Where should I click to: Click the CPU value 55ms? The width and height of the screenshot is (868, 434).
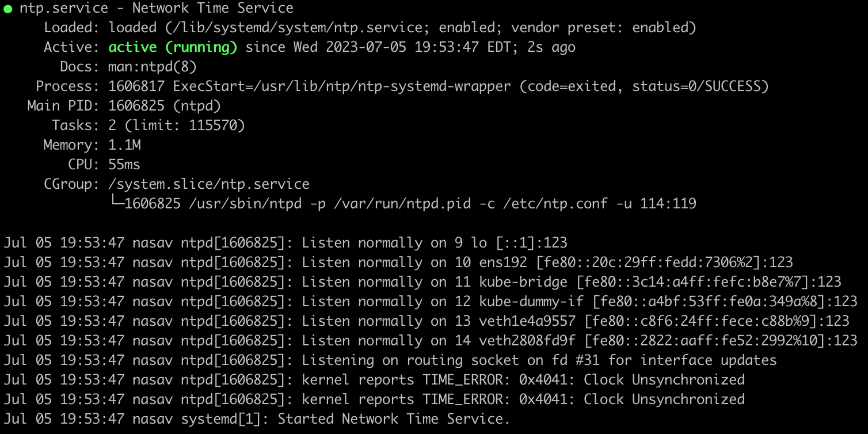pos(124,165)
